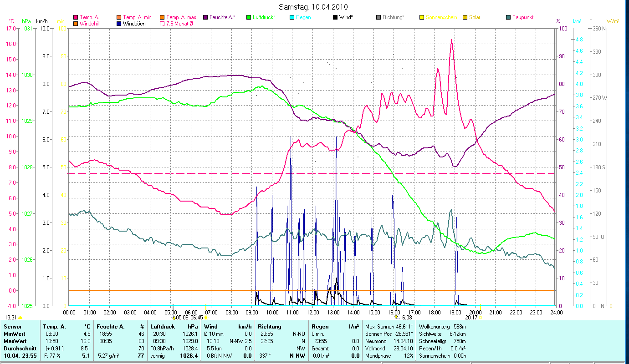629x364 pixels.
Task: Click the chart title Samstag, 10.04.2010
Action: pyautogui.click(x=312, y=7)
